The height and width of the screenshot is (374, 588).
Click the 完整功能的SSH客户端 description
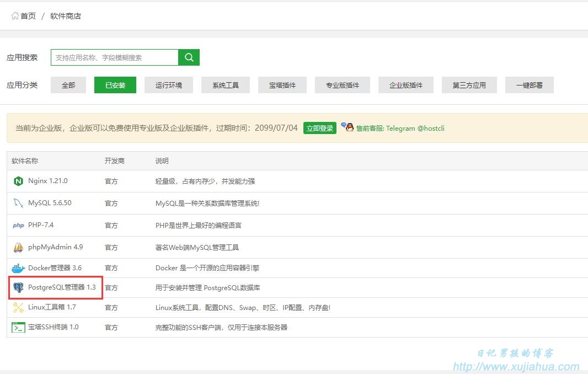click(221, 328)
